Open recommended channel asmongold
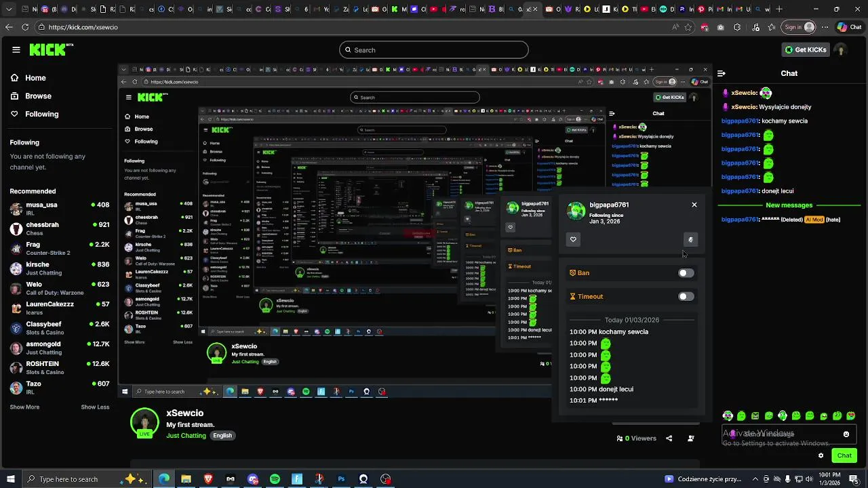The width and height of the screenshot is (868, 488). pyautogui.click(x=60, y=348)
